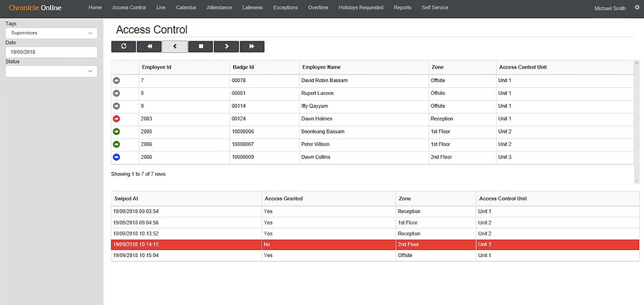Viewport: 644px width, 305px height.
Task: Select the Boonleang Bassam name cell
Action: [x=364, y=131]
